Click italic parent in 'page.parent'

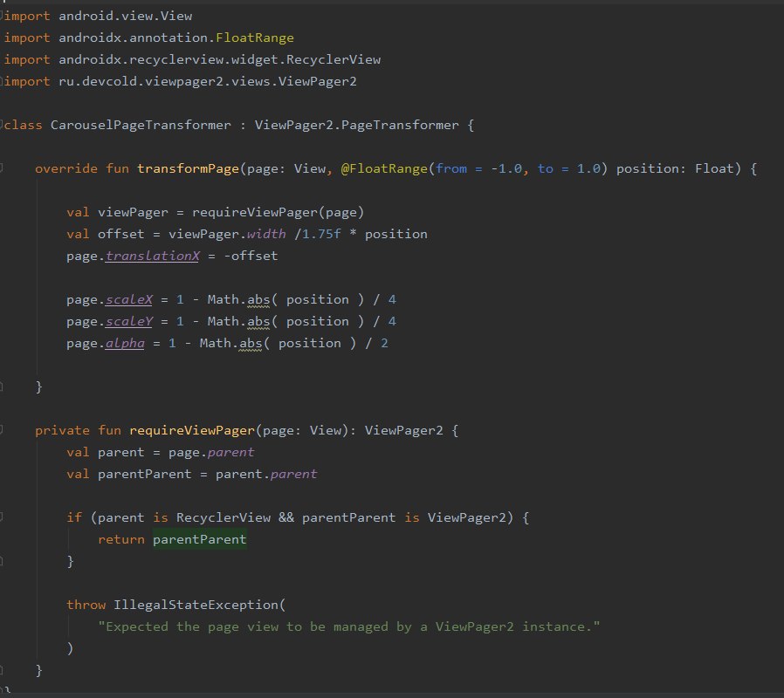click(230, 453)
